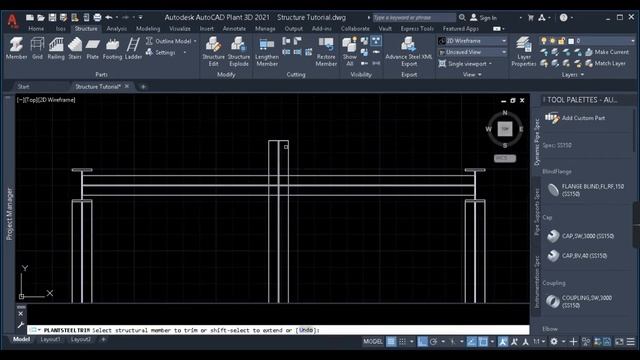Open Layer Properties manager

pos(524,51)
